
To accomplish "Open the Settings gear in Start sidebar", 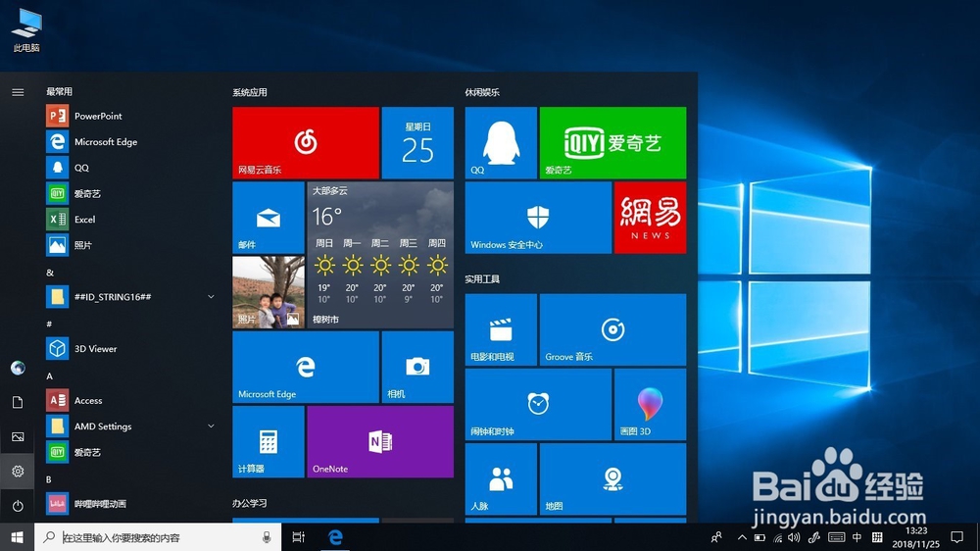I will pyautogui.click(x=18, y=471).
